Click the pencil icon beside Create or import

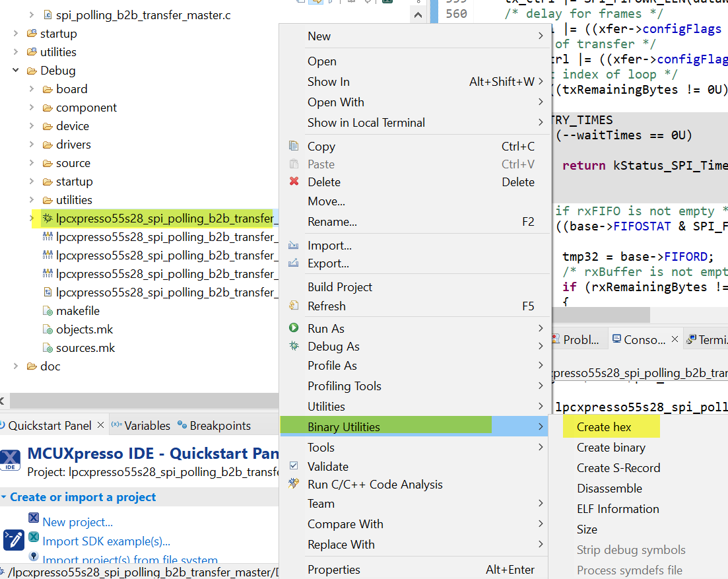(x=13, y=540)
